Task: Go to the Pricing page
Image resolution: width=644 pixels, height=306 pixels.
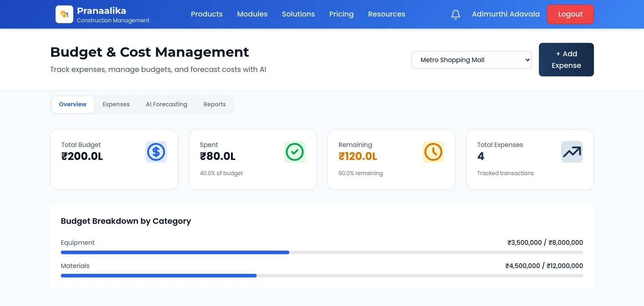Action: [341, 14]
